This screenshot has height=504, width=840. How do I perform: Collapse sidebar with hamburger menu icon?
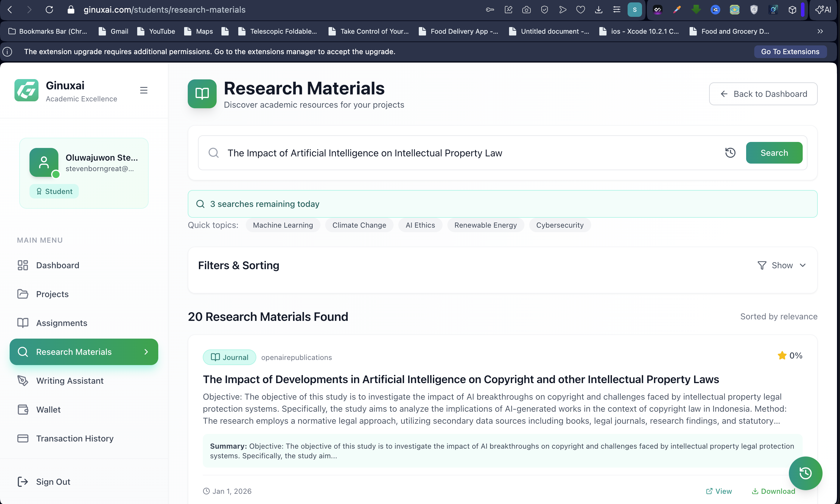(144, 90)
